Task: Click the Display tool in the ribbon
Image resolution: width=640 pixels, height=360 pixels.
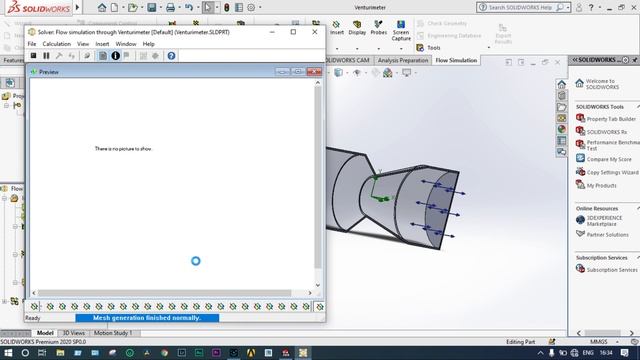Action: pos(357,28)
